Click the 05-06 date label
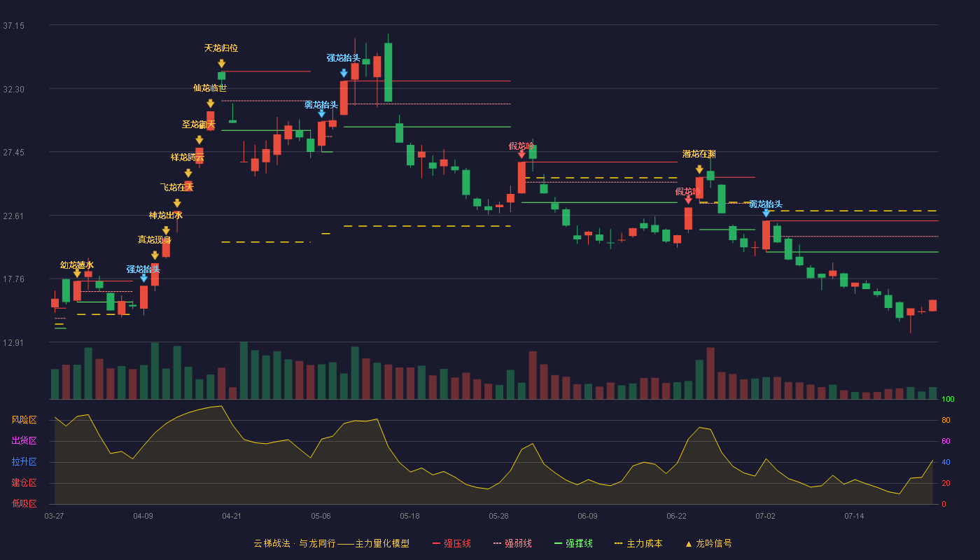Viewport: 980px width, 560px height. pos(321,516)
